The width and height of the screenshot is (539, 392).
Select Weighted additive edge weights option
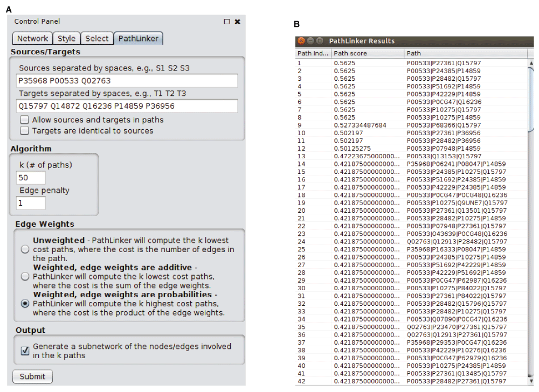pyautogui.click(x=25, y=276)
